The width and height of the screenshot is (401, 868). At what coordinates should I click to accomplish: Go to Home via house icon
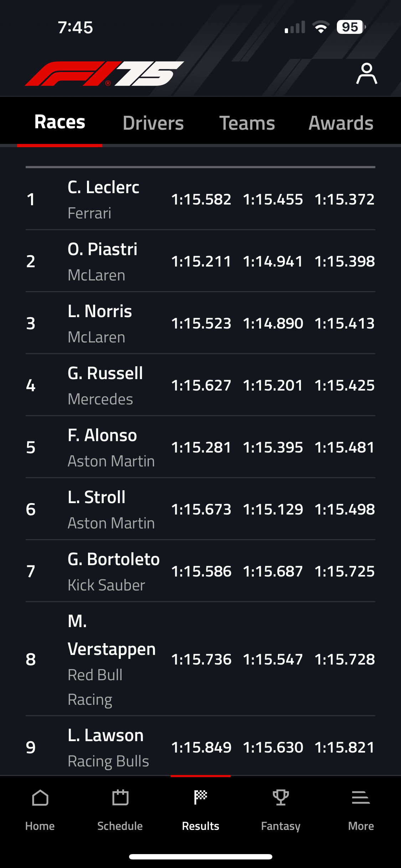(x=40, y=798)
